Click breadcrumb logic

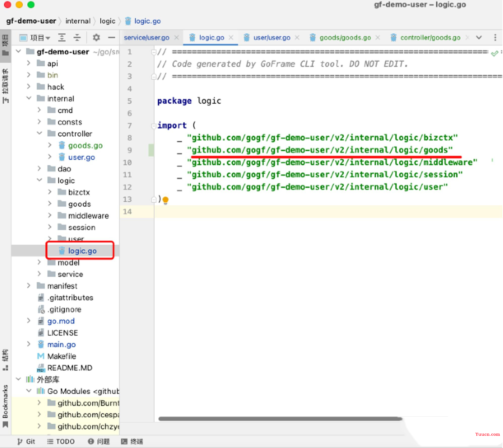tap(107, 21)
